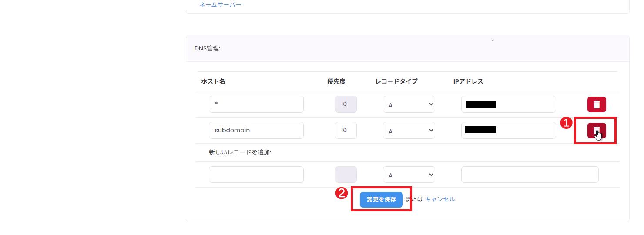Click the ホスト名 column header
Screen dimensions: 644x235
click(213, 81)
